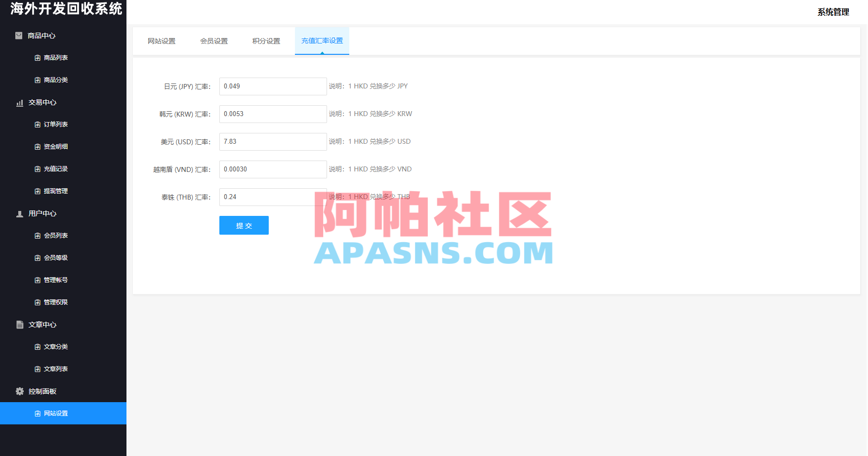The image size is (868, 456).
Task: Select the 充值汇率设置 tab
Action: [x=322, y=41]
